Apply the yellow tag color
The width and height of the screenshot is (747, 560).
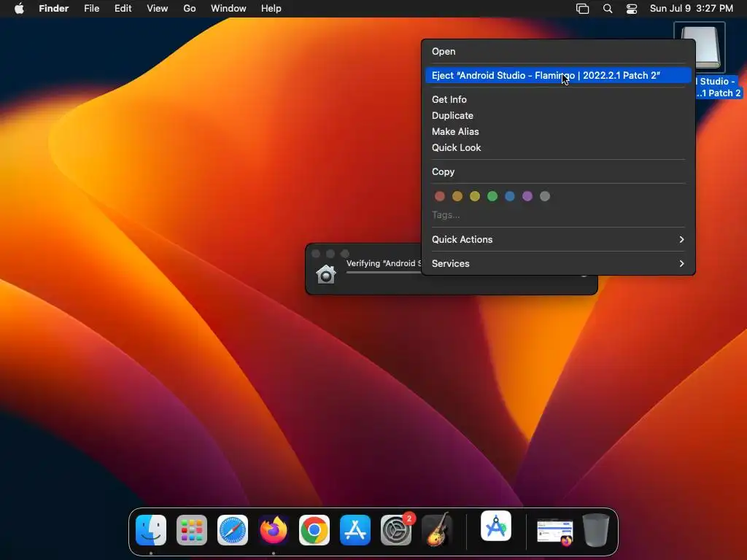click(475, 196)
